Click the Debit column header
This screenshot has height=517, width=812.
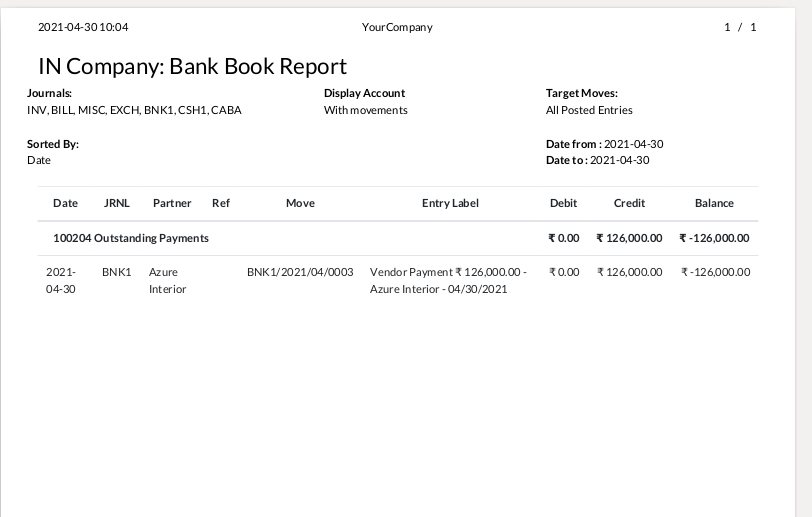[x=563, y=203]
